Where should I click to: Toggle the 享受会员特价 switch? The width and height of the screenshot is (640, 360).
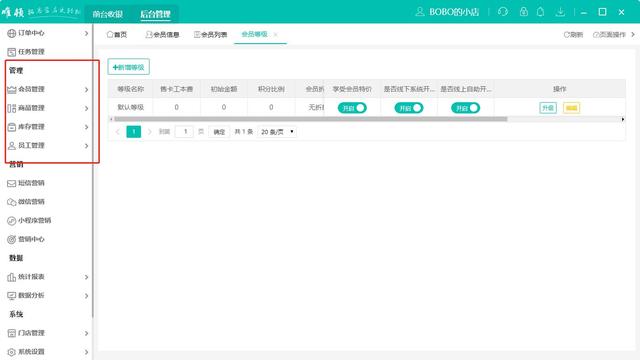352,108
